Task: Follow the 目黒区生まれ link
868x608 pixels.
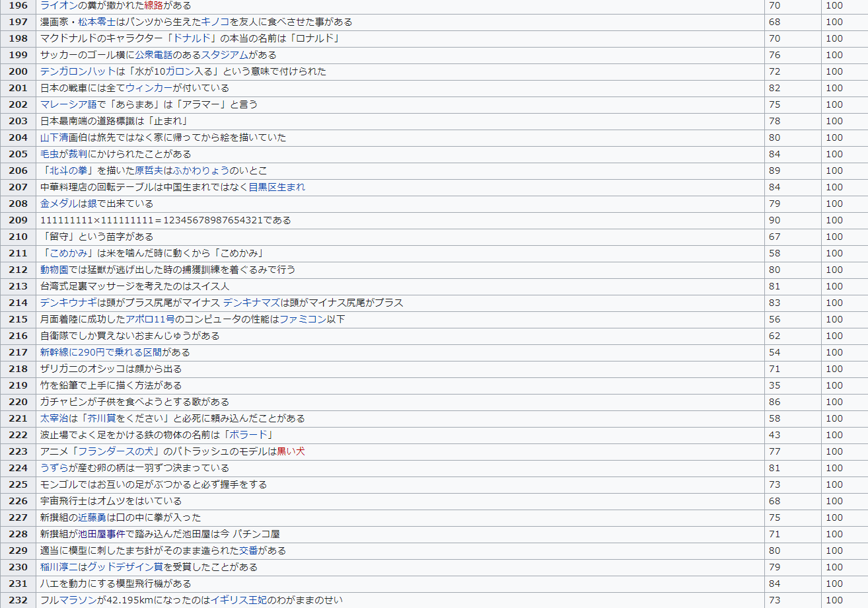Action: click(277, 187)
